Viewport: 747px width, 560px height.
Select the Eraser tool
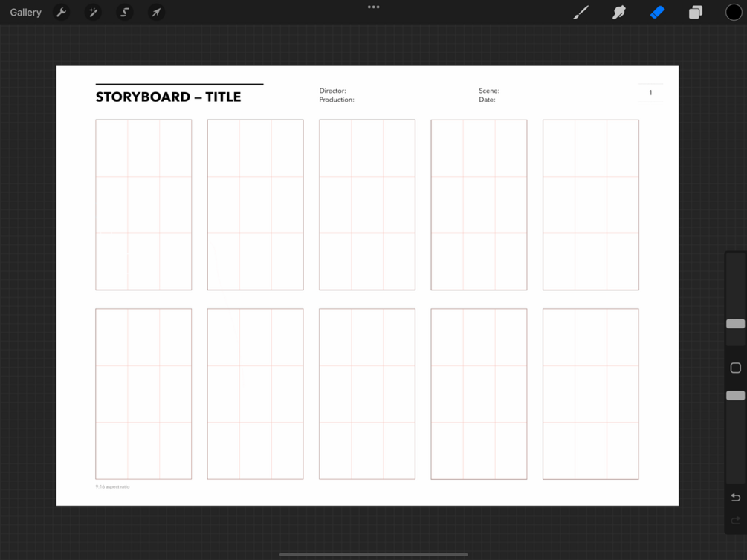(x=658, y=13)
